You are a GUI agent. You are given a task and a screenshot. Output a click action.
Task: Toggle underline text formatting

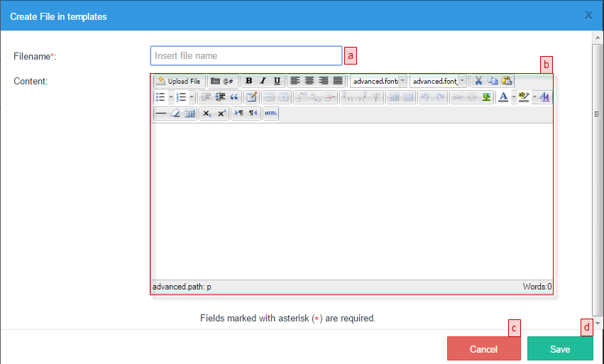[x=277, y=81]
